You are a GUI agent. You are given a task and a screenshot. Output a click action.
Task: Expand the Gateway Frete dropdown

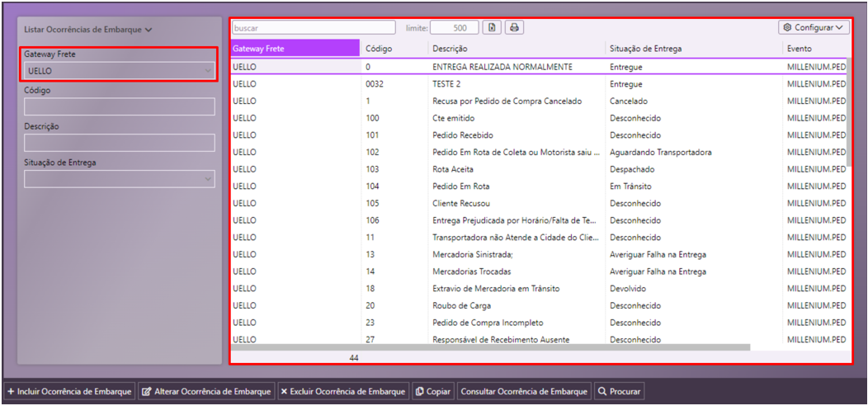[120, 71]
